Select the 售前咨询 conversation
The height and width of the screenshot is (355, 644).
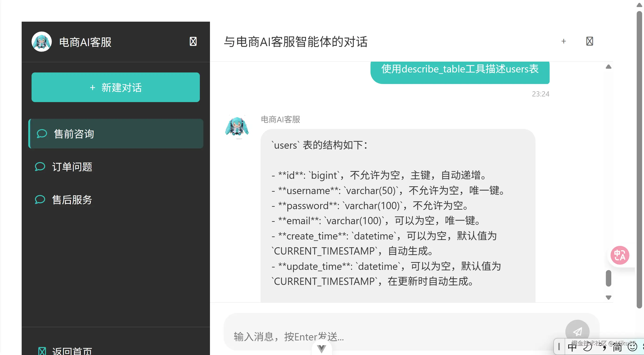[116, 134]
